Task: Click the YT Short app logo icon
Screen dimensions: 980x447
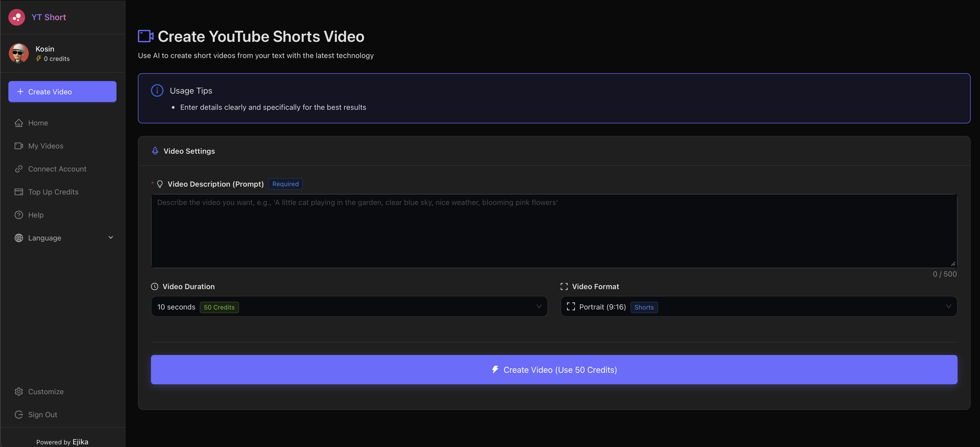Action: tap(17, 17)
